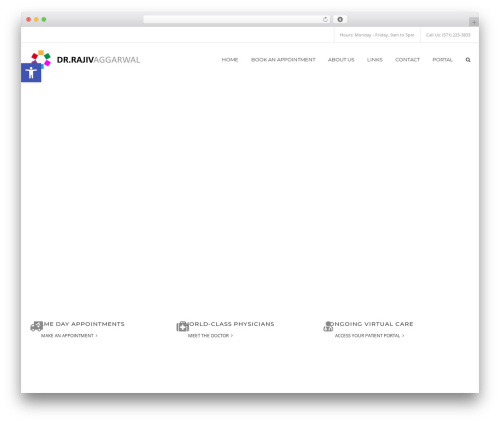Click the DR.RAJIV AGGARWAL site title text
500x423 pixels.
pos(98,60)
